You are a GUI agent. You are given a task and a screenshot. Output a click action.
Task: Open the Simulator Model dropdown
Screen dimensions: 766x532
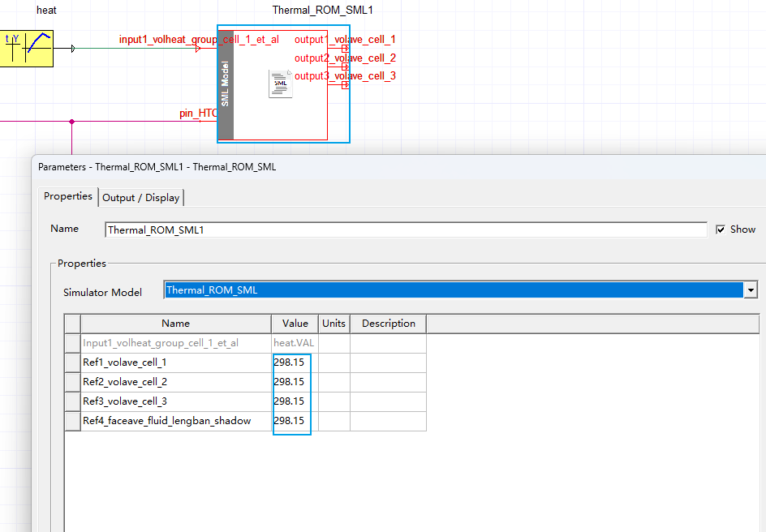point(751,290)
